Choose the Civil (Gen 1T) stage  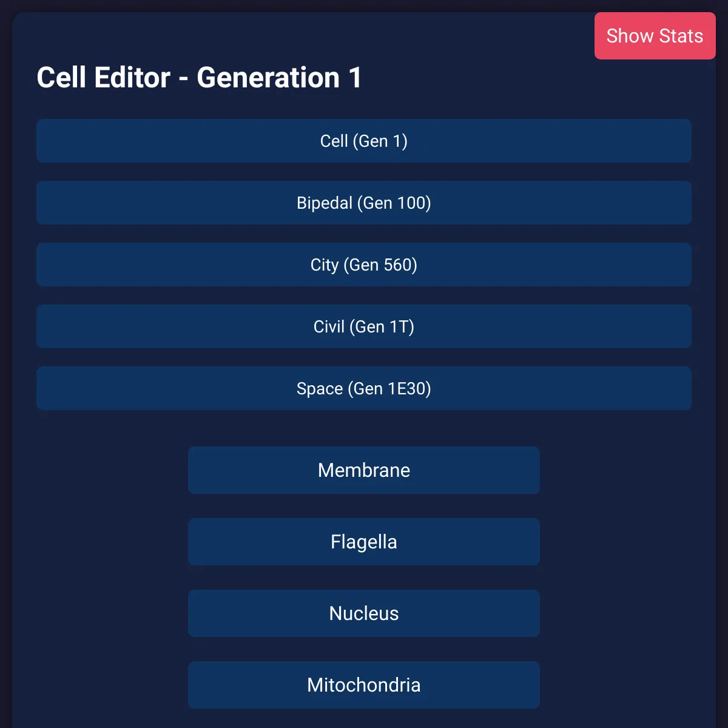[364, 326]
